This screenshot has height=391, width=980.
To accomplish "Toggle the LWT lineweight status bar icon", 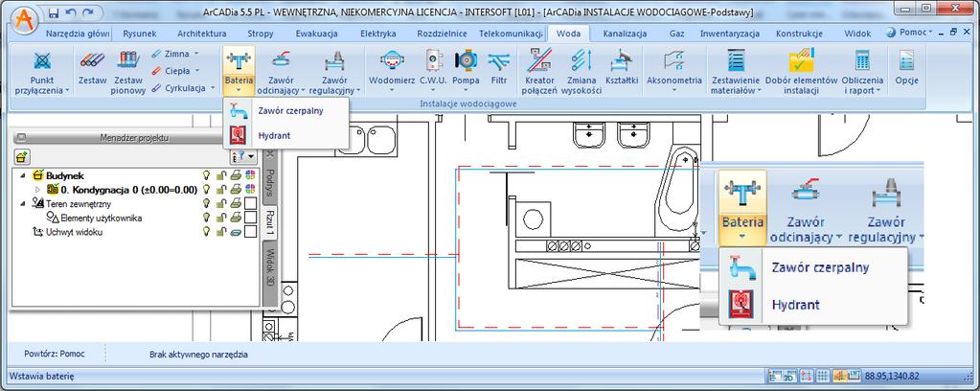I will 854,376.
